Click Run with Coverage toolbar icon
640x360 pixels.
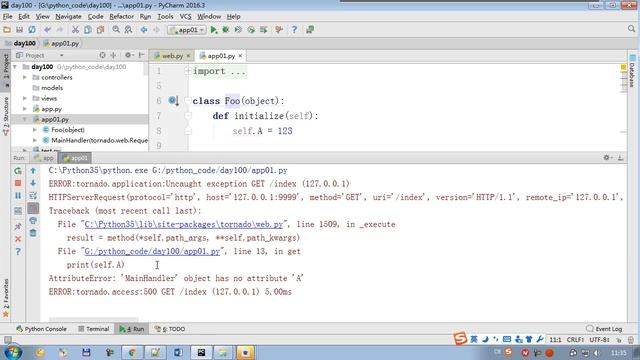(238, 30)
